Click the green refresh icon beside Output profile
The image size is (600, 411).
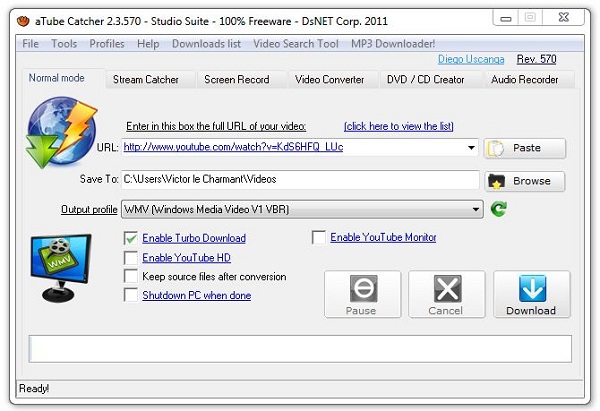(x=499, y=209)
